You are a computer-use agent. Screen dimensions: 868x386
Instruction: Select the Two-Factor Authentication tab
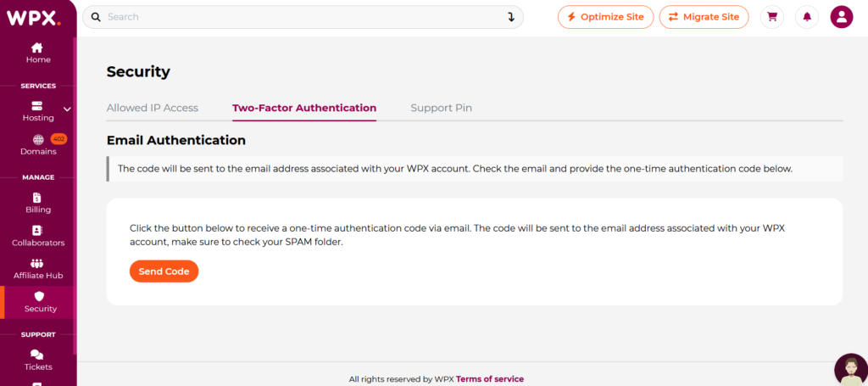[x=304, y=108]
